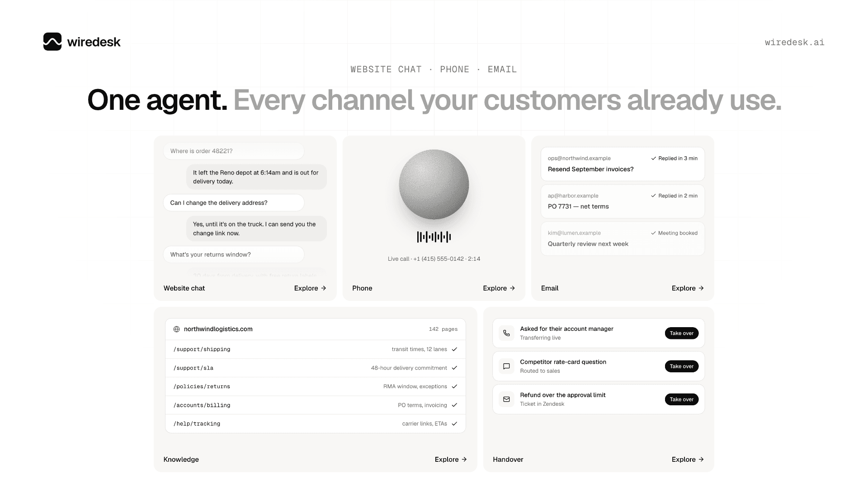Open Explore link in Knowledge card
Screen dimensions: 868x488
451,460
